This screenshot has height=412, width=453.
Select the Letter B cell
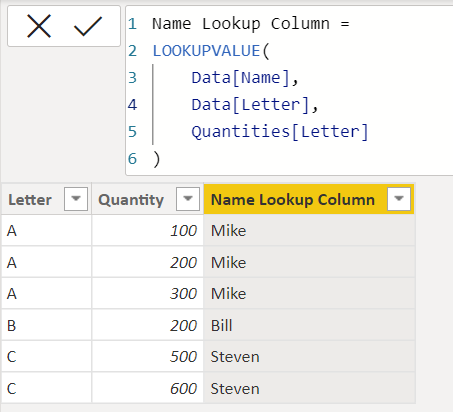click(46, 325)
